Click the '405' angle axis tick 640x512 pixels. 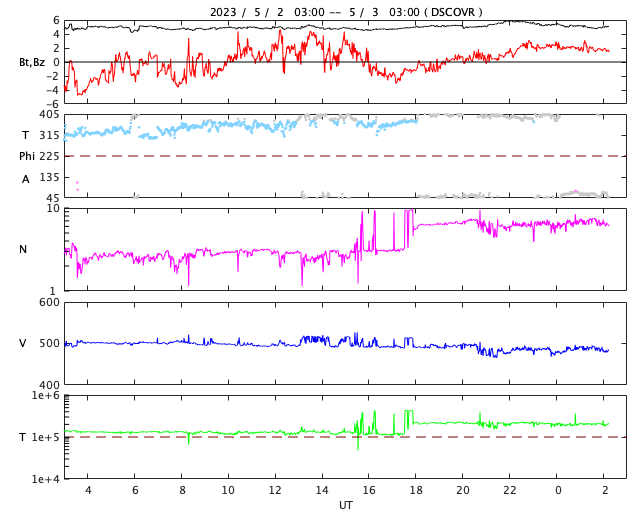[49, 114]
